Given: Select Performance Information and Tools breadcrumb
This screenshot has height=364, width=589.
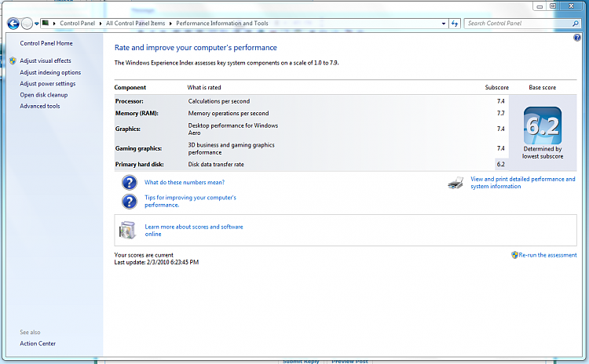Looking at the screenshot, I should pyautogui.click(x=222, y=24).
